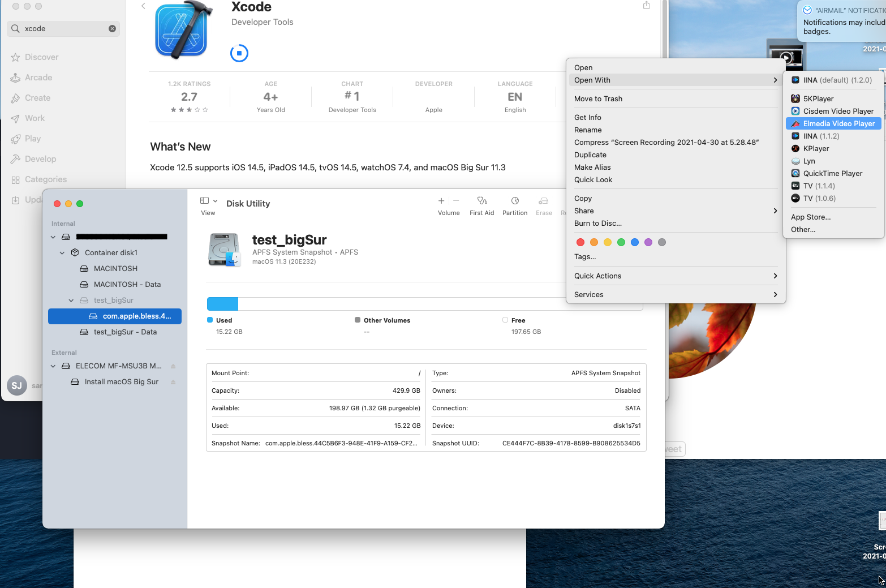Expand the Services submenu
The height and width of the screenshot is (588, 886).
(676, 294)
